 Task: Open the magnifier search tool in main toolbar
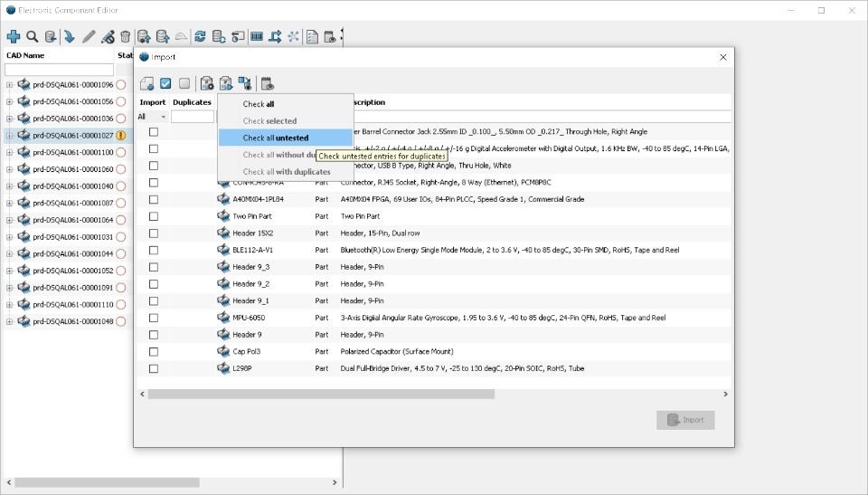[x=33, y=36]
